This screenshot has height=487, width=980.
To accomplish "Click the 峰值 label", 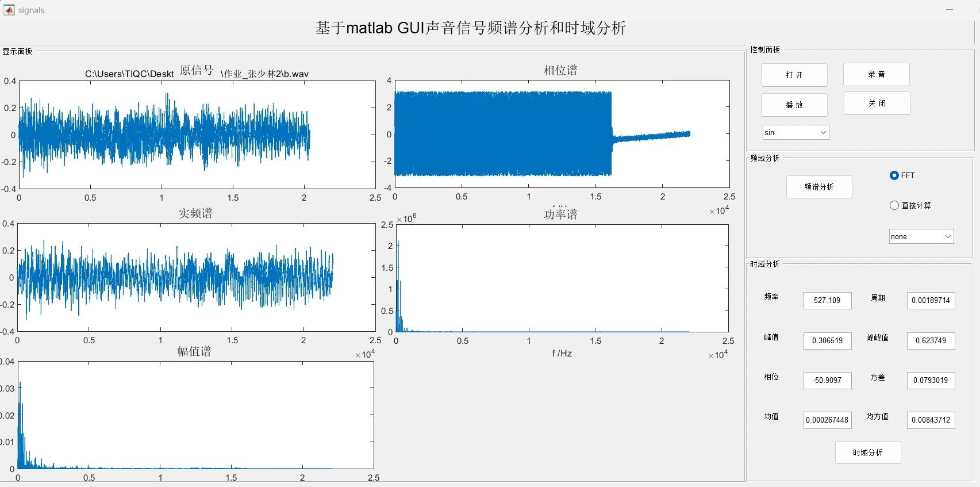I will pyautogui.click(x=771, y=337).
